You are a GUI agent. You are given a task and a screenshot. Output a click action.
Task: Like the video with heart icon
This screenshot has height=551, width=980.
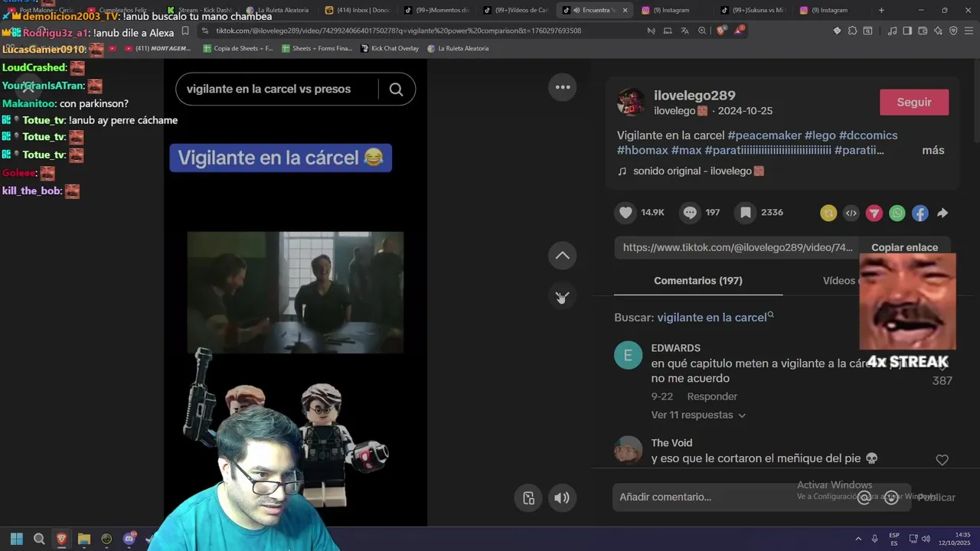tap(626, 213)
